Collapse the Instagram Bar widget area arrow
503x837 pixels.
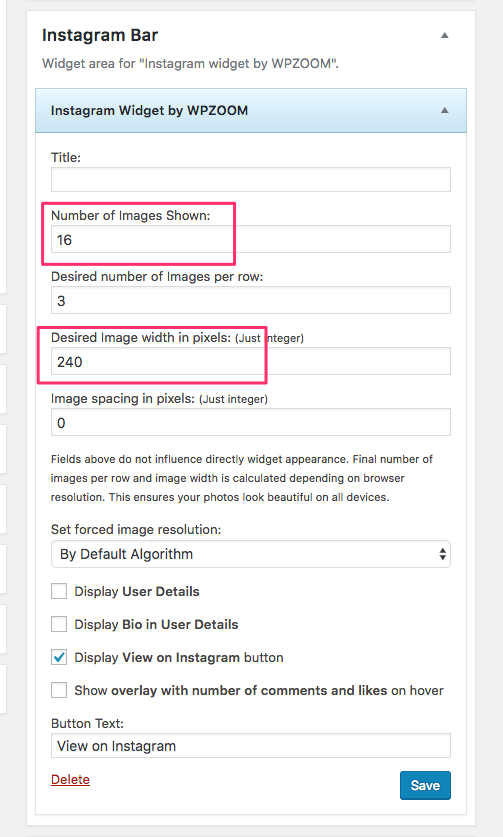(444, 35)
